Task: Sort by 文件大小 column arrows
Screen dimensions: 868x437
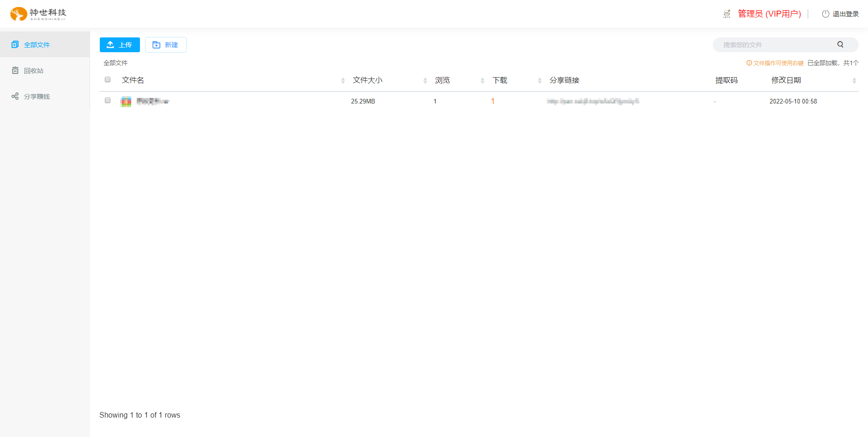Action: coord(425,80)
